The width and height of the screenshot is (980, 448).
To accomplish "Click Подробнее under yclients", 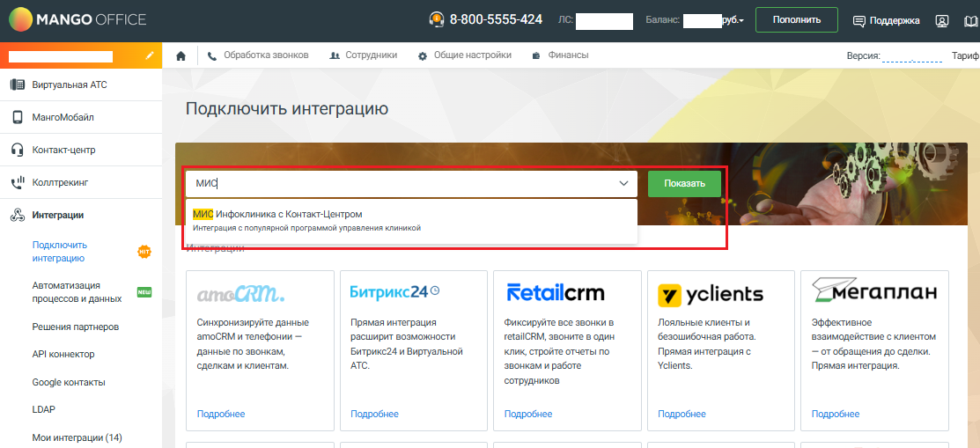I will tap(682, 414).
